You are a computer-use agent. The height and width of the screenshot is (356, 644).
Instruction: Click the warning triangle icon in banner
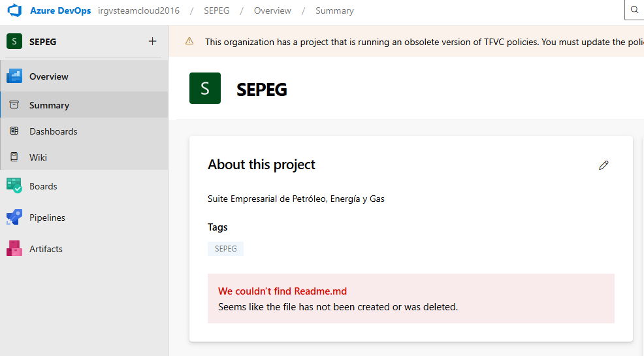pos(189,41)
